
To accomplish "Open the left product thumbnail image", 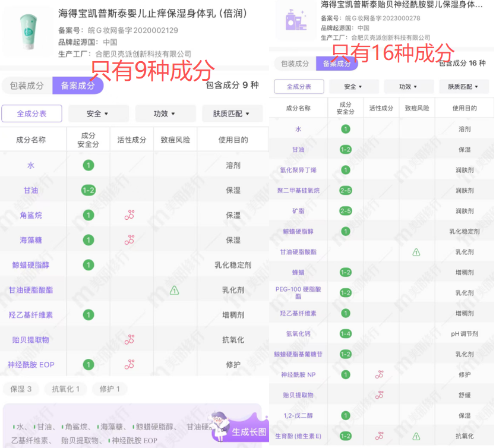I will [28, 31].
